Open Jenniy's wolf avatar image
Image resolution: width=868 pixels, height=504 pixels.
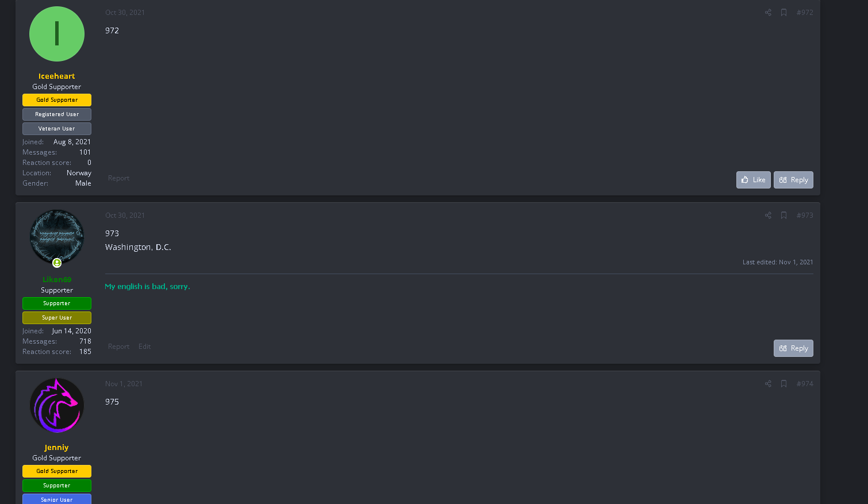pyautogui.click(x=57, y=405)
